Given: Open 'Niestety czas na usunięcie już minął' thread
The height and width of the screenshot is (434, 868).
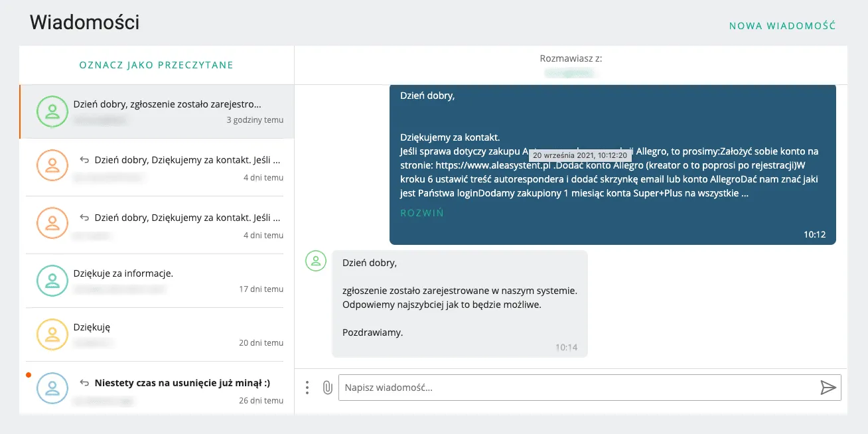Looking at the screenshot, I should (x=182, y=383).
